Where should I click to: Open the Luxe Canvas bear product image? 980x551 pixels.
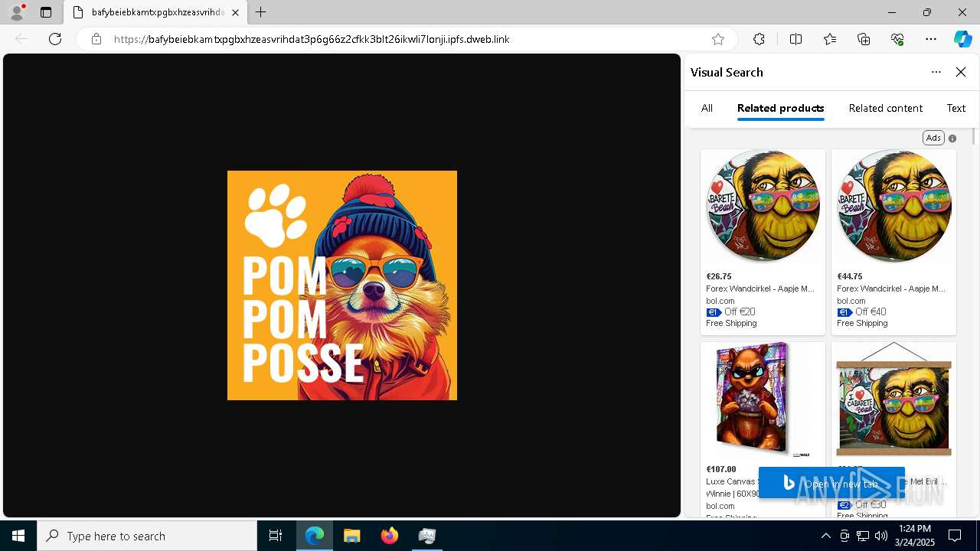(x=763, y=400)
